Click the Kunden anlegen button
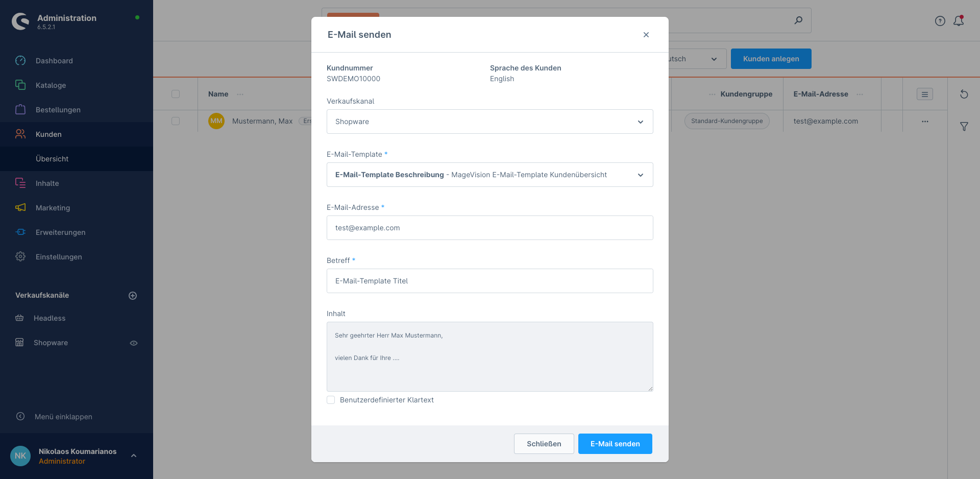This screenshot has width=980, height=479. click(x=771, y=59)
